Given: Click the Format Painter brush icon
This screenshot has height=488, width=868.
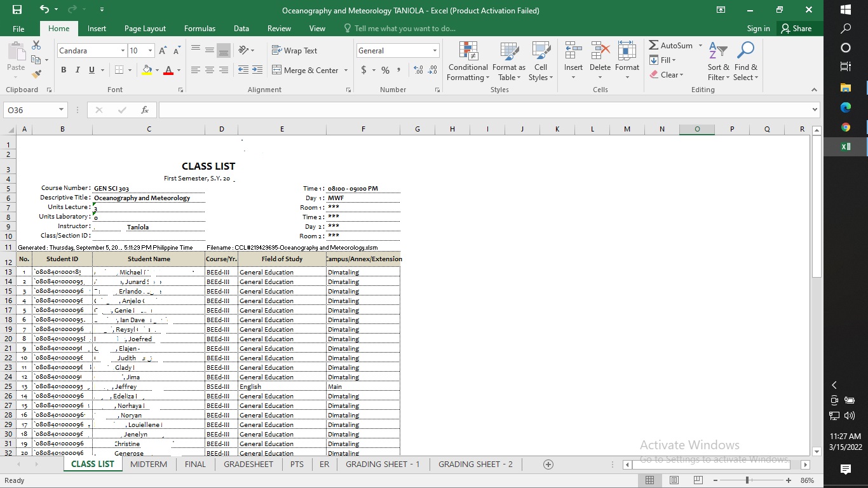Looking at the screenshot, I should [x=36, y=74].
